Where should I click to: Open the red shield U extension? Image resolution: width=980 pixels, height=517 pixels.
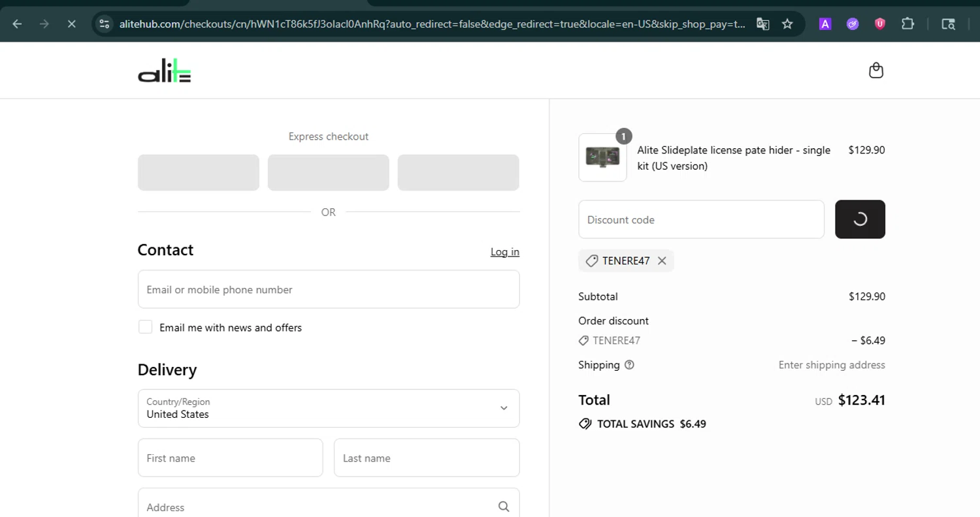(880, 24)
